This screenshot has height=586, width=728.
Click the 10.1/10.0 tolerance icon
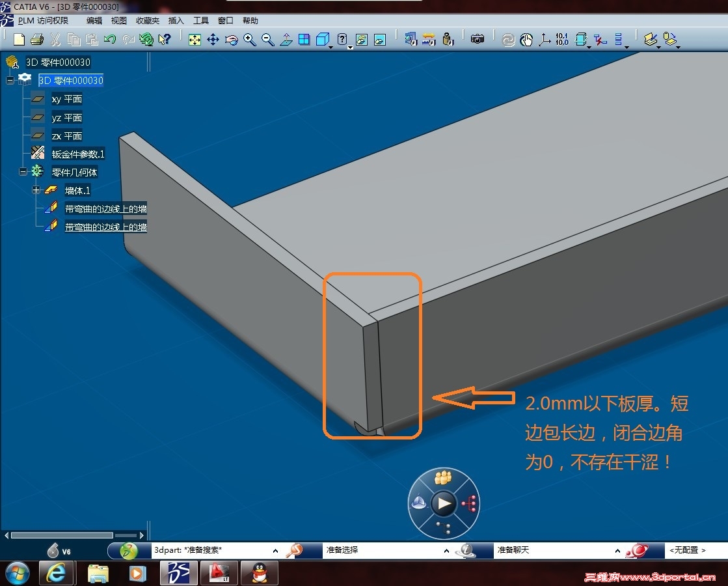tap(562, 39)
